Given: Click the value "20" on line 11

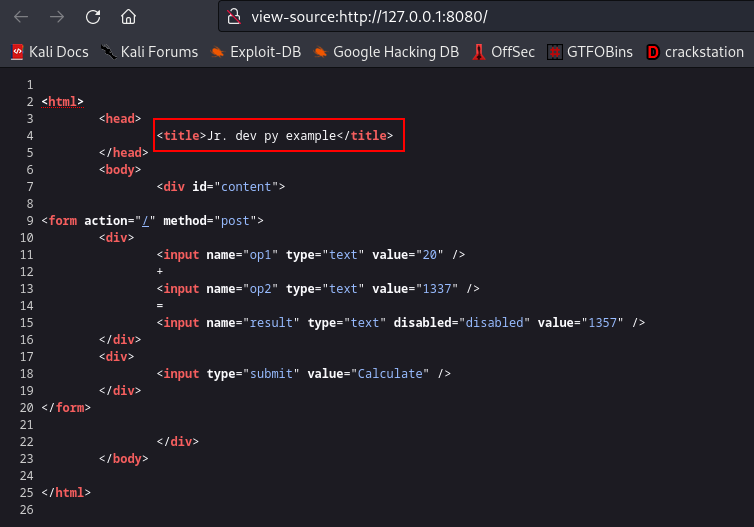Looking at the screenshot, I should [429, 255].
